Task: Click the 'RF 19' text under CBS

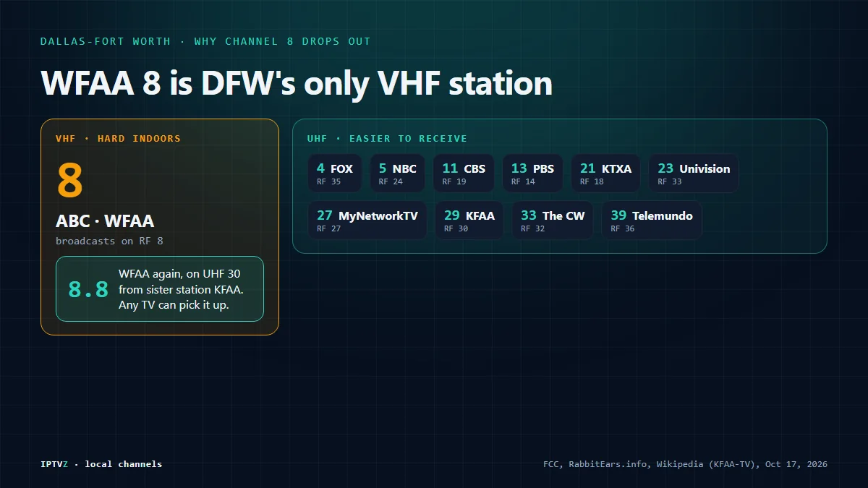Action: tap(454, 182)
